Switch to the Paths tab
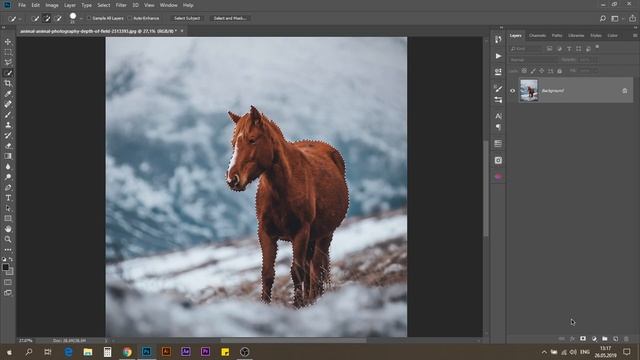Image resolution: width=640 pixels, height=360 pixels. [557, 36]
